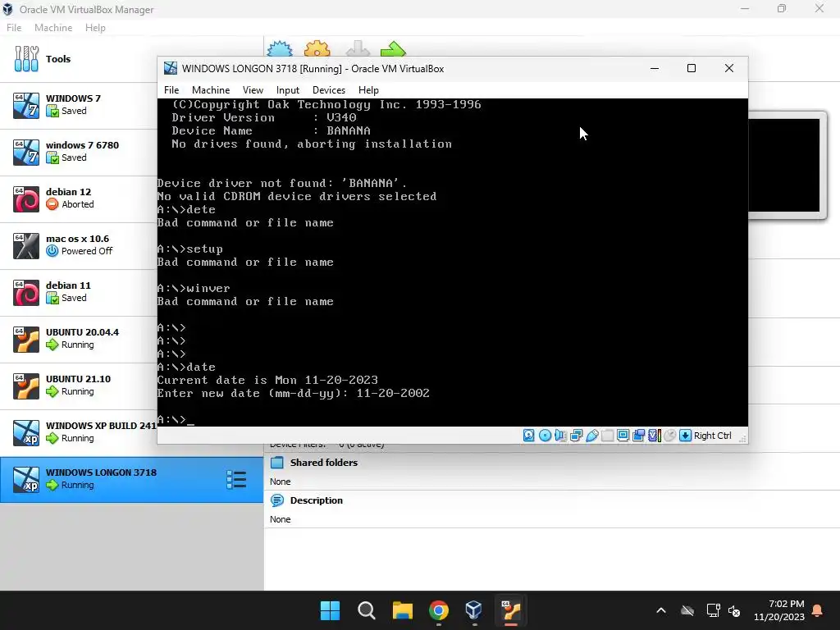Click the shared folders status icon
840x630 pixels.
click(x=608, y=436)
